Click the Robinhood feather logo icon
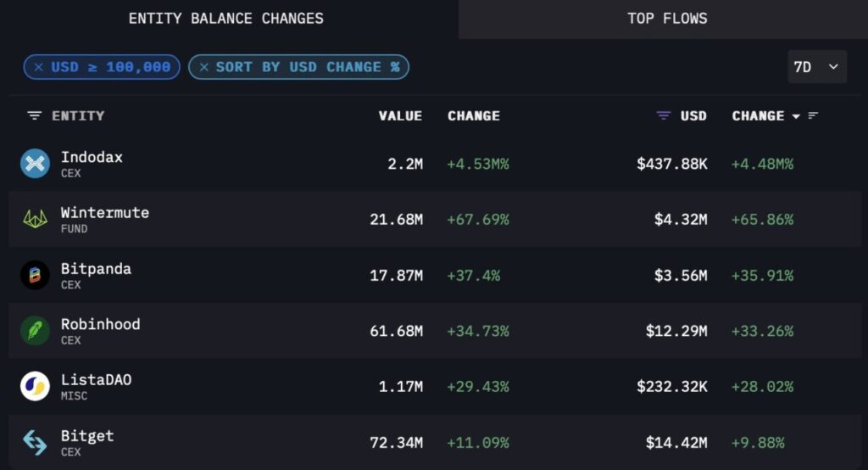Screen dimensions: 868x470 35,331
